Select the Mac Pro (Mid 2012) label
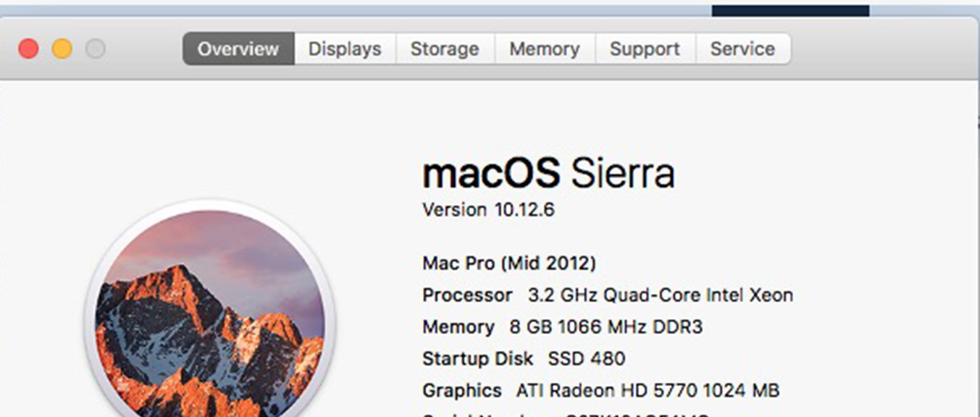The image size is (980, 417). click(509, 263)
